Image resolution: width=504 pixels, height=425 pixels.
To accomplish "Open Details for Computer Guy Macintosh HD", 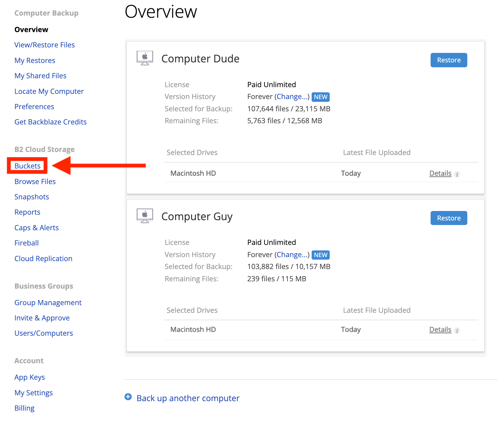I will pos(440,330).
